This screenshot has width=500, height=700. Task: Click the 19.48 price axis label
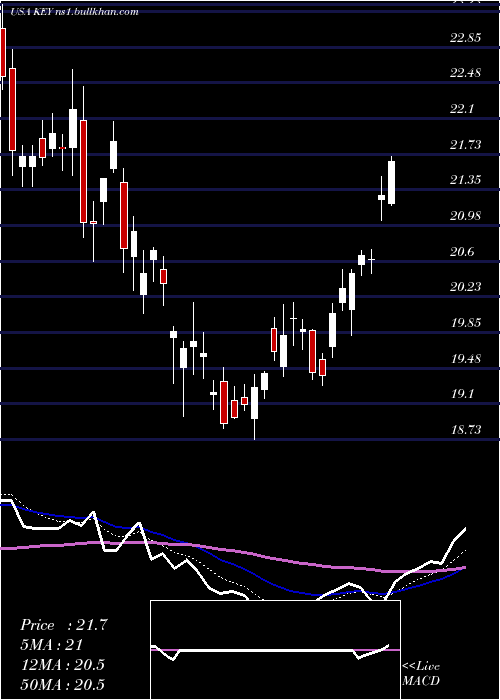(x=466, y=358)
